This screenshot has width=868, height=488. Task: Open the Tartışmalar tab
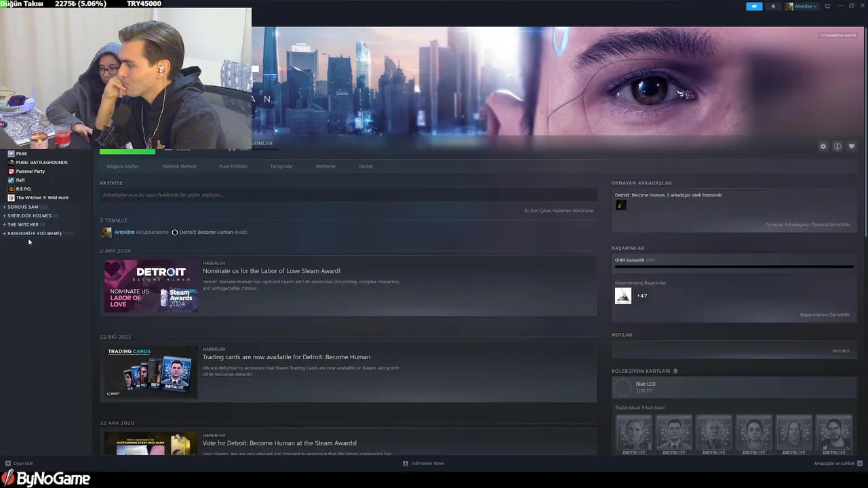pyautogui.click(x=281, y=166)
